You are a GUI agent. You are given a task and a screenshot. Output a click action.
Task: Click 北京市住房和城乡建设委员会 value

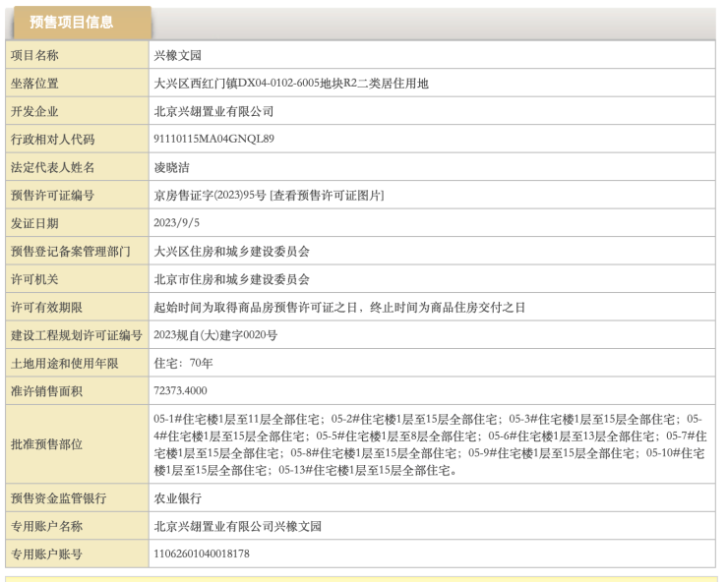(x=231, y=279)
